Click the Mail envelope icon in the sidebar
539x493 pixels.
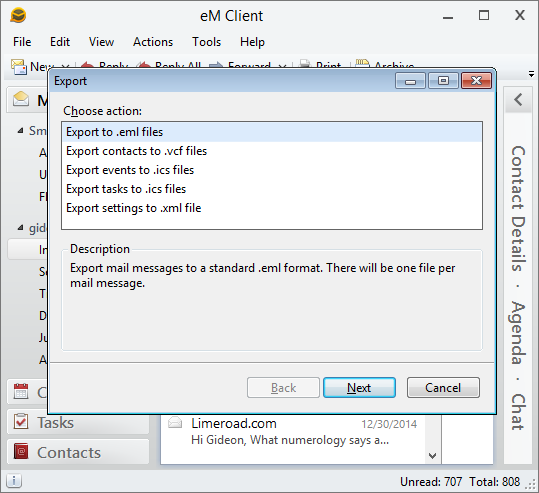[21, 99]
